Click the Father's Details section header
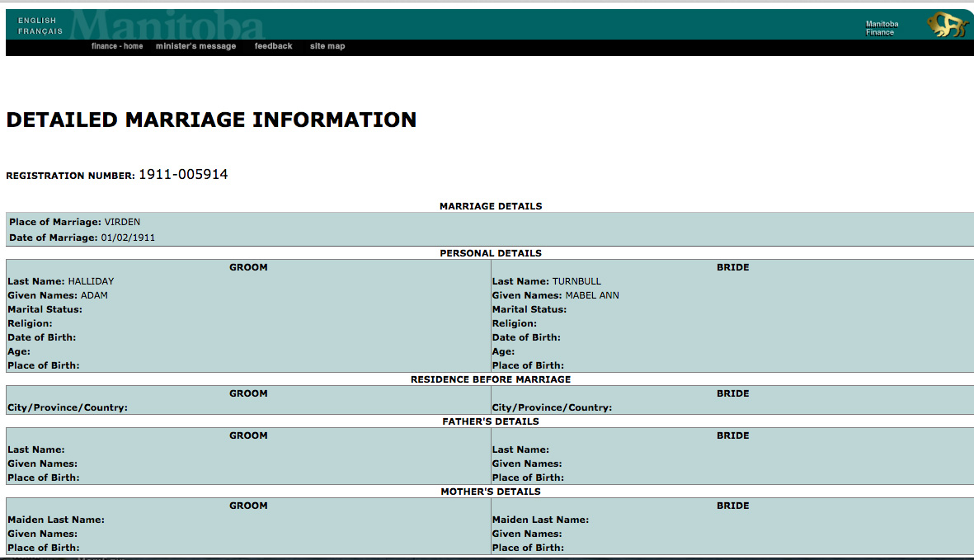This screenshot has width=974, height=560. (491, 421)
